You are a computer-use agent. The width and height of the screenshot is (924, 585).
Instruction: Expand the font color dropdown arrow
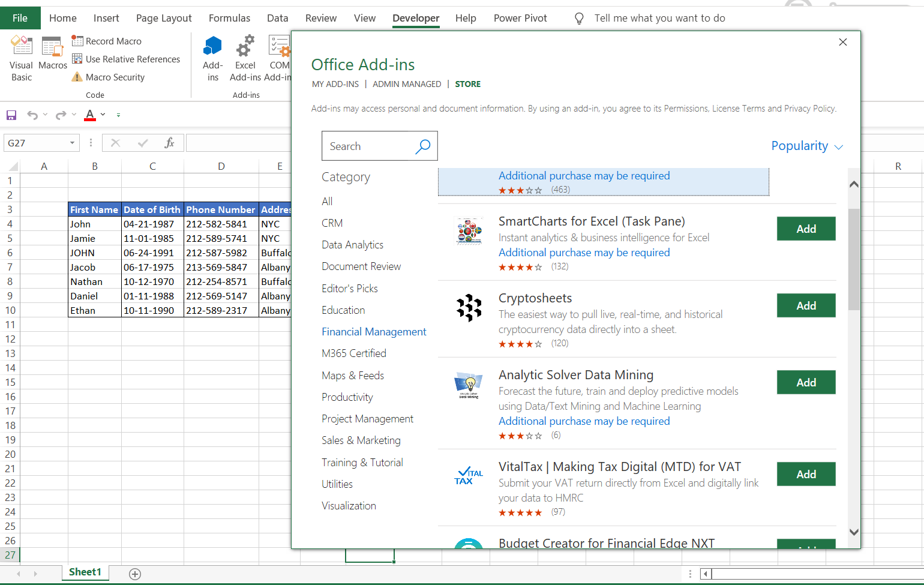(x=103, y=115)
